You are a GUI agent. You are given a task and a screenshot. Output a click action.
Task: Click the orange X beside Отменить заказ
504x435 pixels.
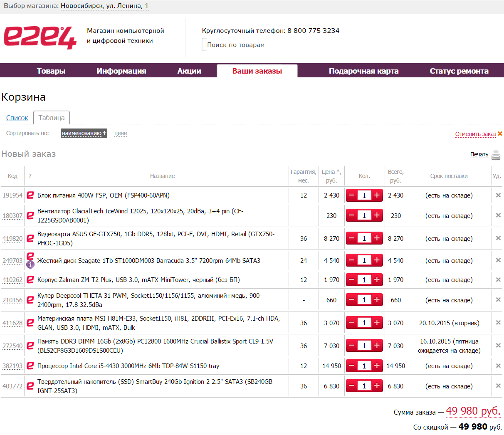(x=500, y=133)
